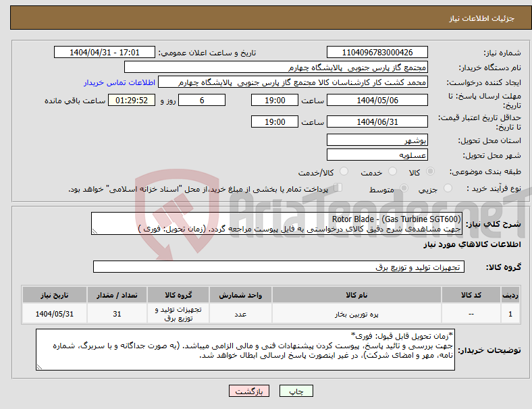The width and height of the screenshot is (532, 409).
Task: Select the جزیی purchase type radio
Action: pos(448,188)
